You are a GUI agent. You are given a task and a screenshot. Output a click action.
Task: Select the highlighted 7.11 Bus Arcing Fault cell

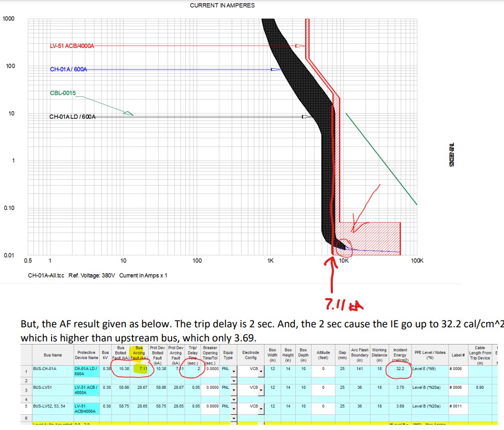tap(139, 368)
